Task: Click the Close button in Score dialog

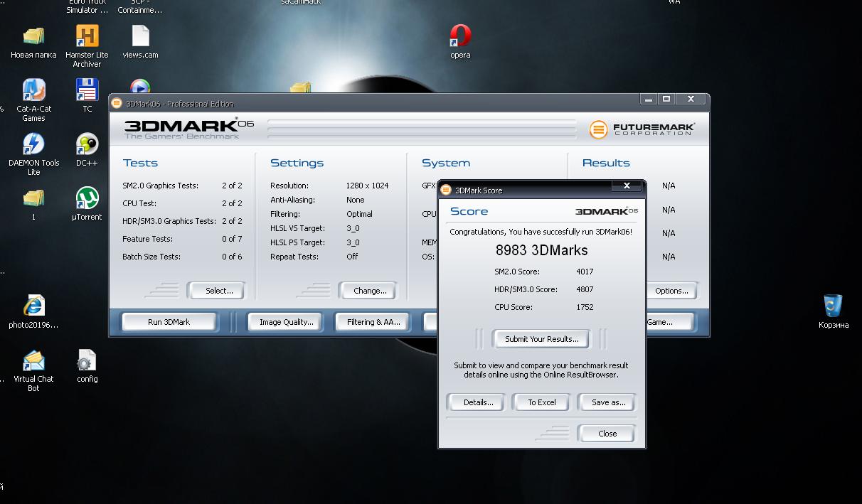Action: [x=607, y=434]
